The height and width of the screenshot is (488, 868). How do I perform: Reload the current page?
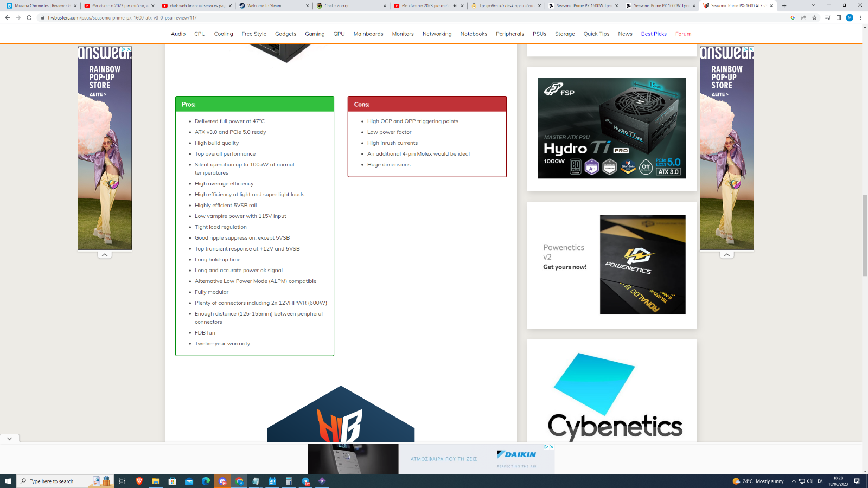click(x=29, y=17)
